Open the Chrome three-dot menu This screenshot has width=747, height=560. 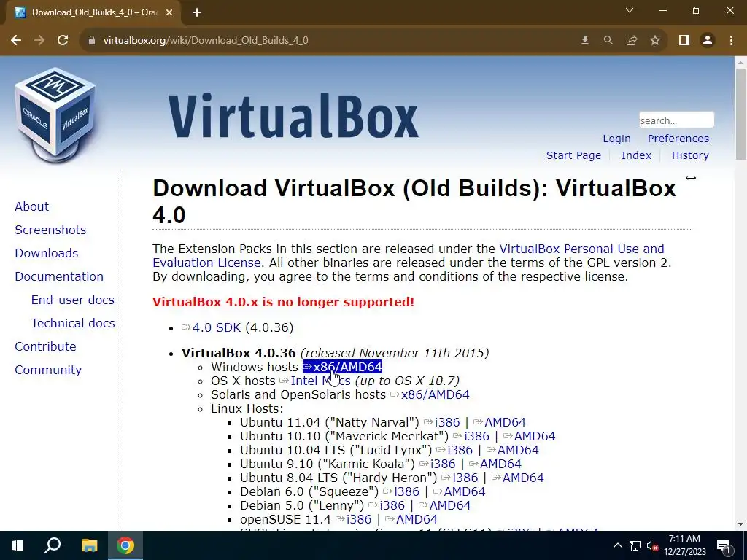click(731, 41)
